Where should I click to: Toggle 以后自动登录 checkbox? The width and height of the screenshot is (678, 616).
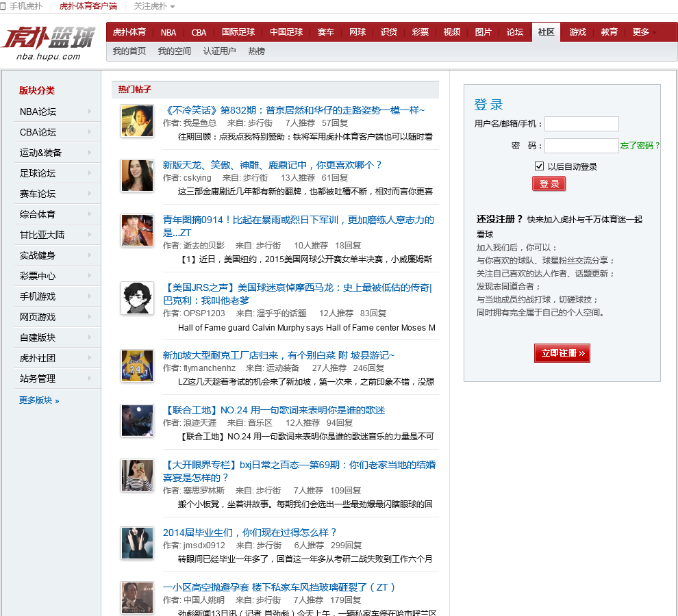(539, 166)
